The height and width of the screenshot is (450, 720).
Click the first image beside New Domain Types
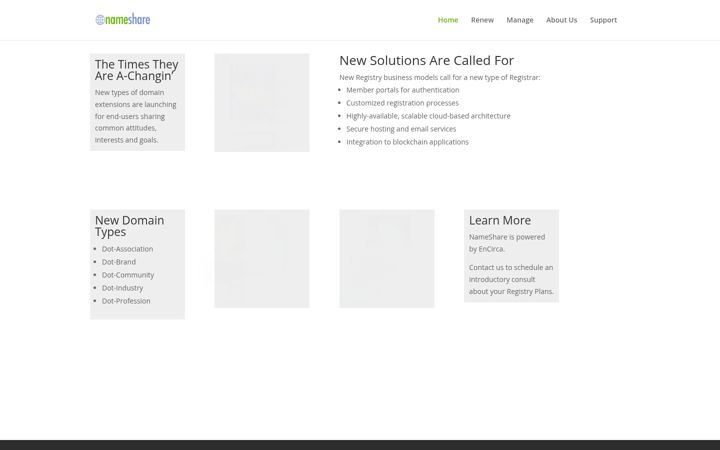pos(262,259)
